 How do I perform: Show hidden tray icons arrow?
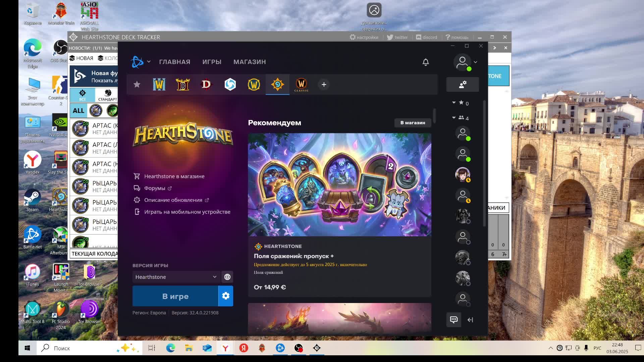coord(550,348)
